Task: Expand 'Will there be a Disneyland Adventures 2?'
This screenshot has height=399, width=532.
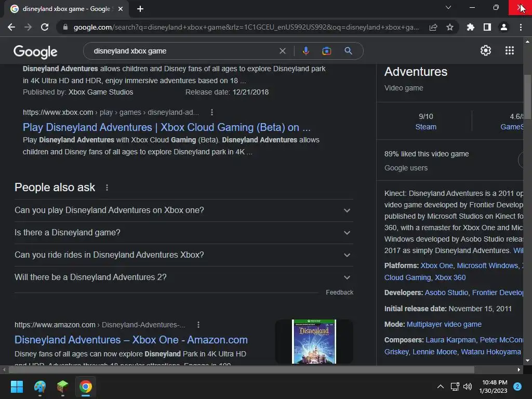Action: [183, 277]
